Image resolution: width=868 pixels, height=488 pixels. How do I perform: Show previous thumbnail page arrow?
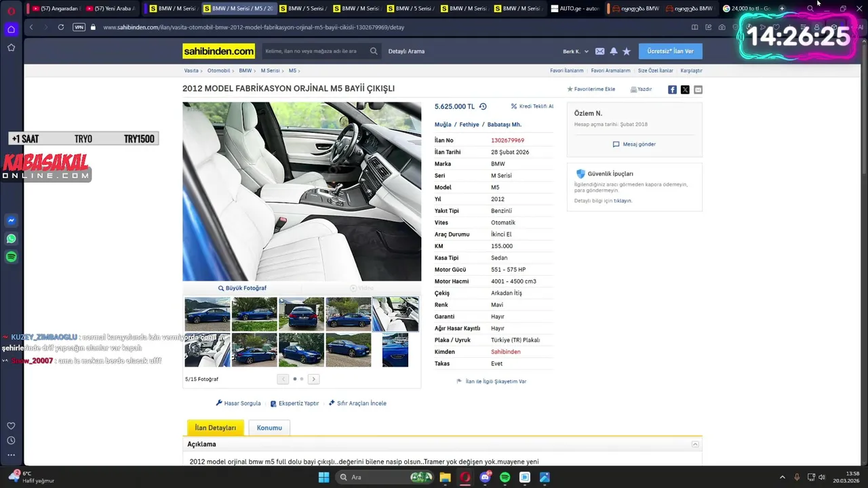[x=283, y=379]
